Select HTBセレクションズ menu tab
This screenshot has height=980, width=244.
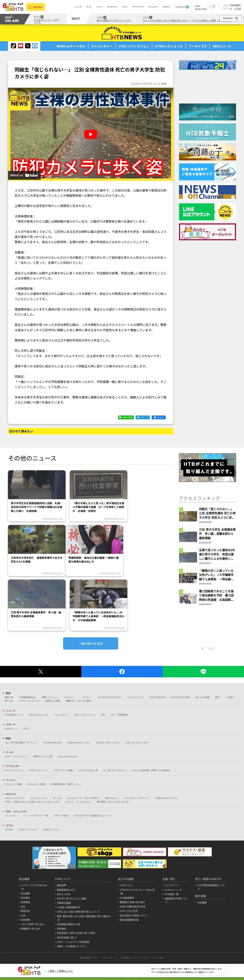[169, 46]
